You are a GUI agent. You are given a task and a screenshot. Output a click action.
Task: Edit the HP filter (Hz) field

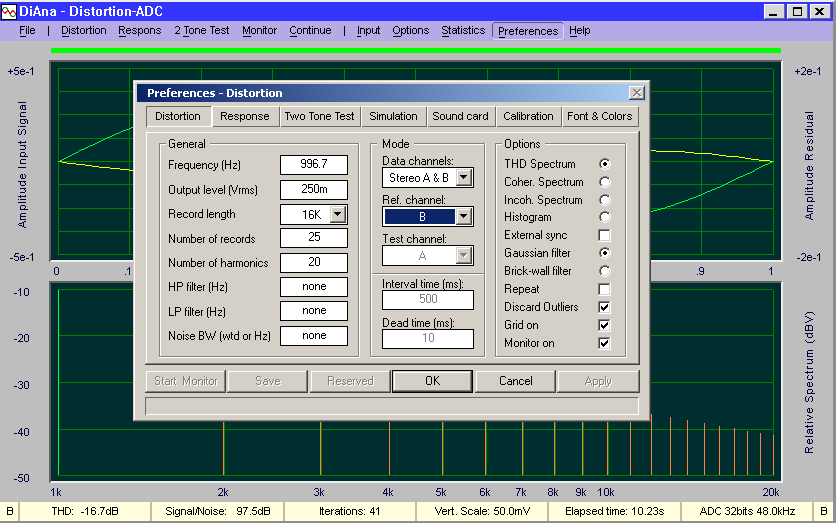pyautogui.click(x=314, y=287)
